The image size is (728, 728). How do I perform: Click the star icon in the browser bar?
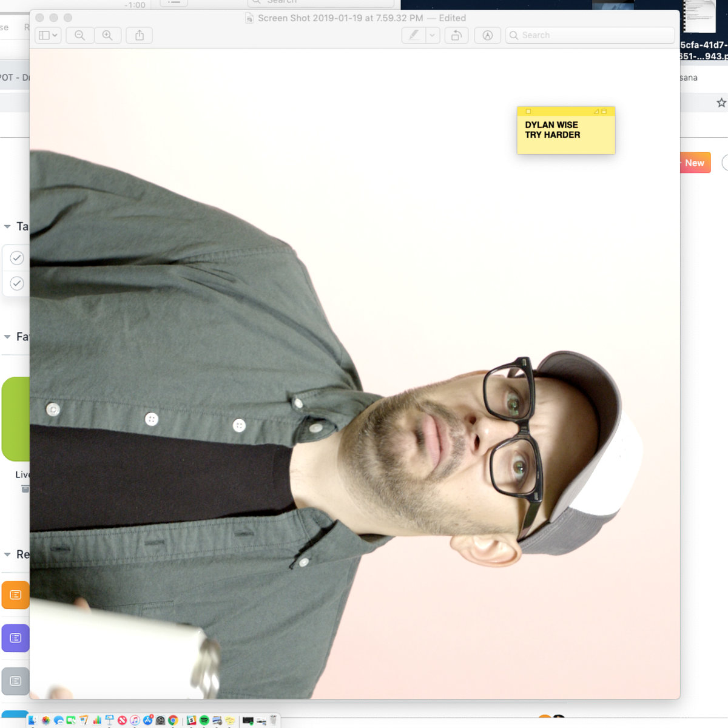click(x=721, y=103)
